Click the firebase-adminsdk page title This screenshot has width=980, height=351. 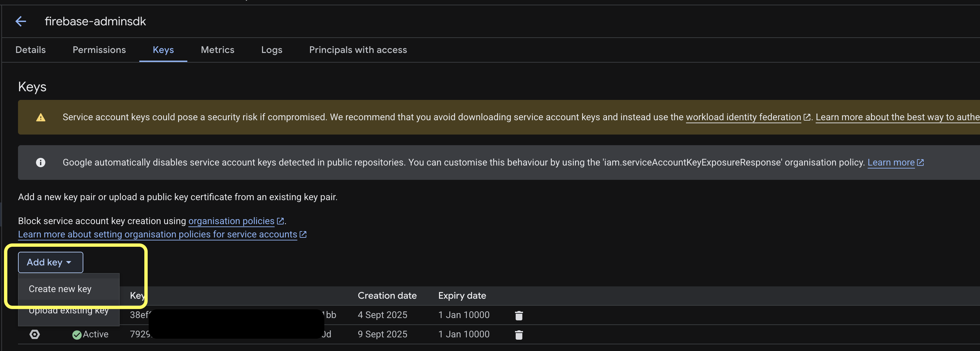pyautogui.click(x=95, y=21)
